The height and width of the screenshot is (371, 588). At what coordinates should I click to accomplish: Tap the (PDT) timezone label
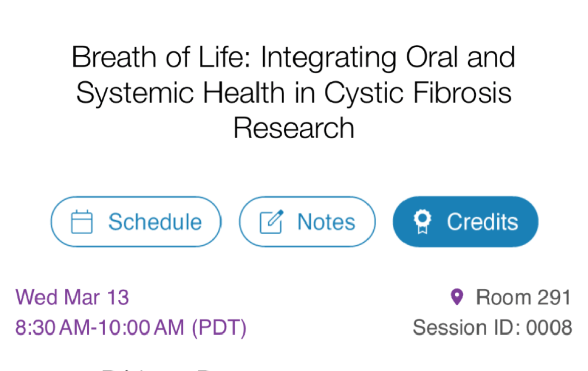(x=219, y=327)
